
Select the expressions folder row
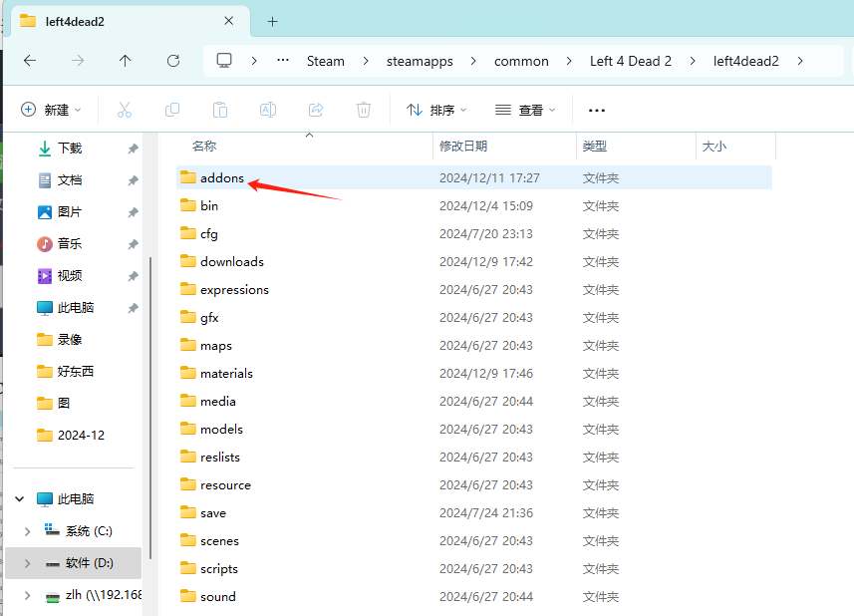coord(474,289)
